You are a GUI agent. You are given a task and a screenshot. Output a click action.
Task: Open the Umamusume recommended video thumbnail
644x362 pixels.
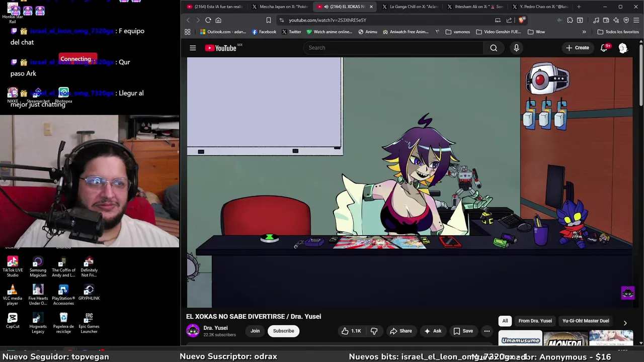[520, 339]
